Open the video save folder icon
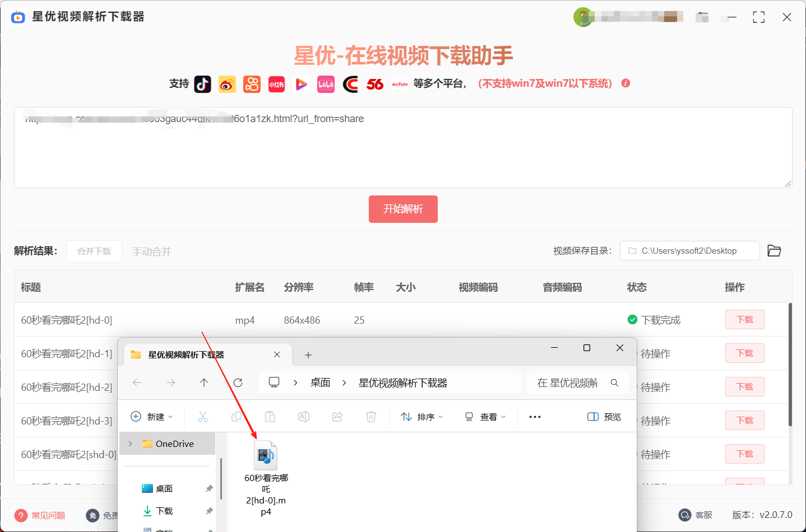806x532 pixels. [x=774, y=251]
